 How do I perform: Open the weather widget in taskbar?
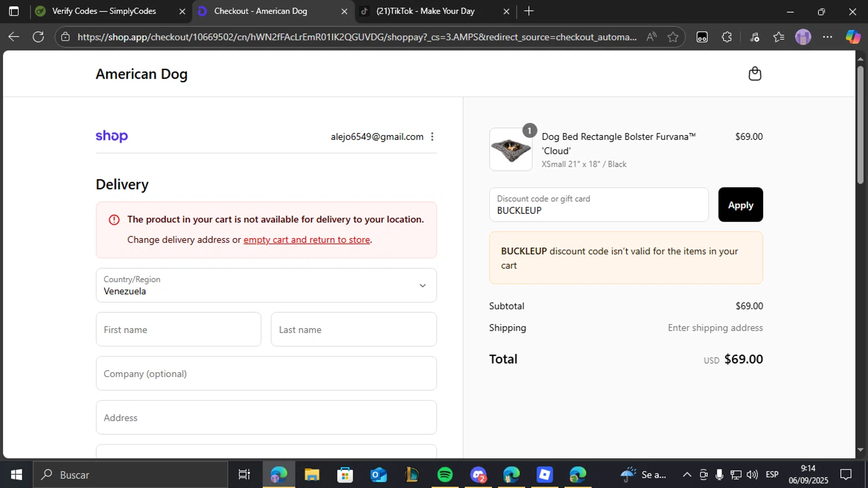[x=643, y=475]
